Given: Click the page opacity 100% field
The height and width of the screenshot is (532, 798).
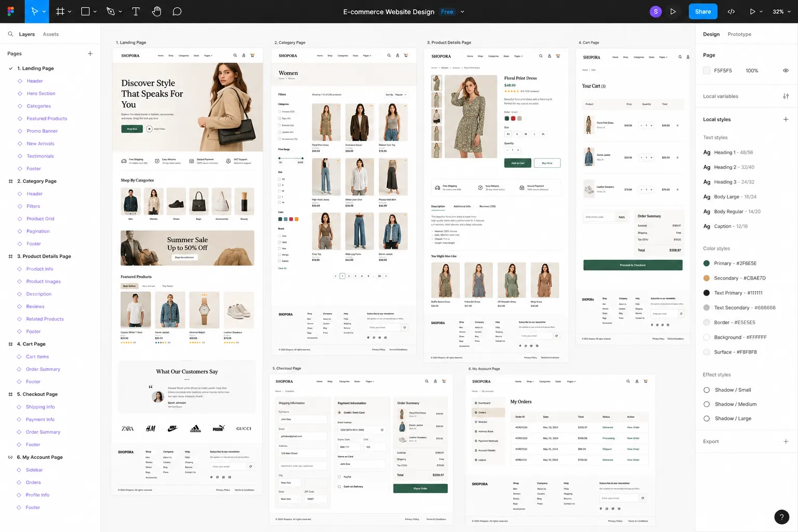Looking at the screenshot, I should click(752, 71).
